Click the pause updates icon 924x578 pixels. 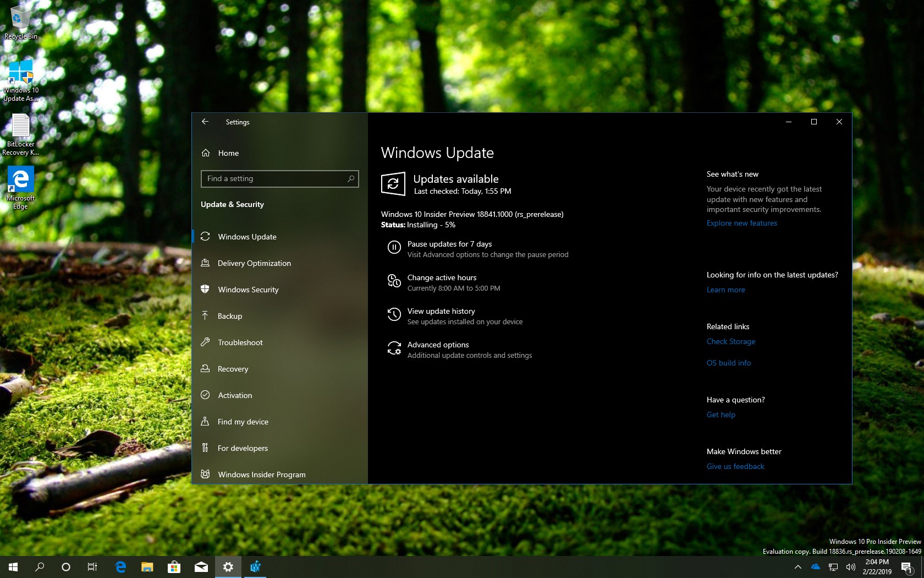click(394, 248)
